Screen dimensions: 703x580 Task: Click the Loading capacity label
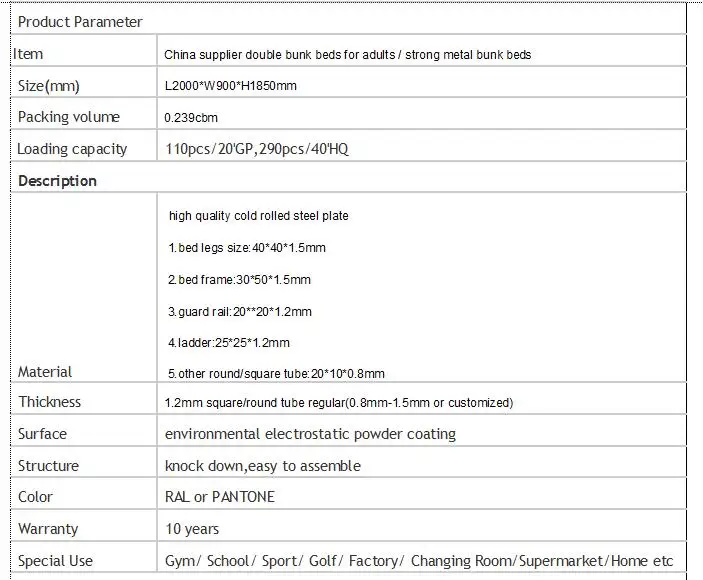pyautogui.click(x=72, y=149)
